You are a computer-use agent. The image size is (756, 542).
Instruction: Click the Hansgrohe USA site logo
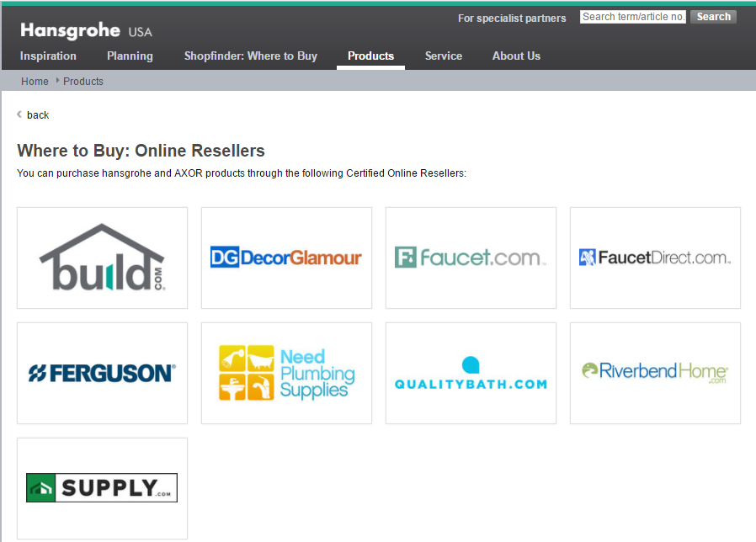point(86,31)
